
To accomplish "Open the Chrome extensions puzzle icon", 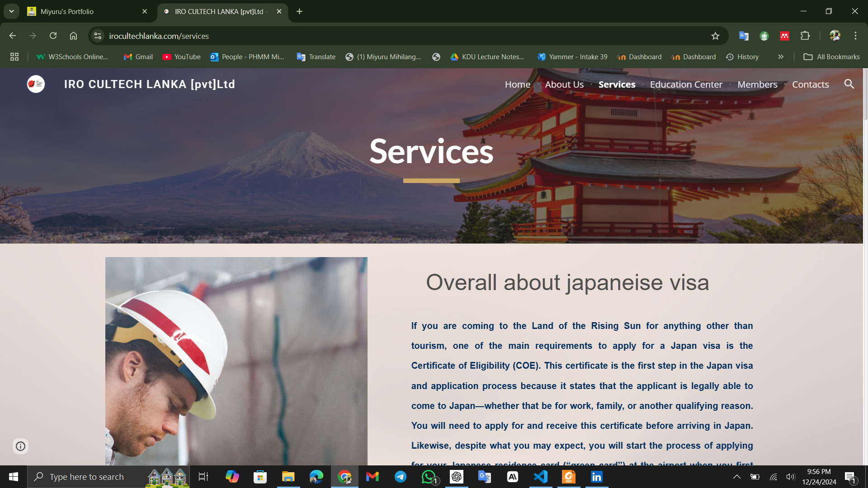I will pos(805,36).
